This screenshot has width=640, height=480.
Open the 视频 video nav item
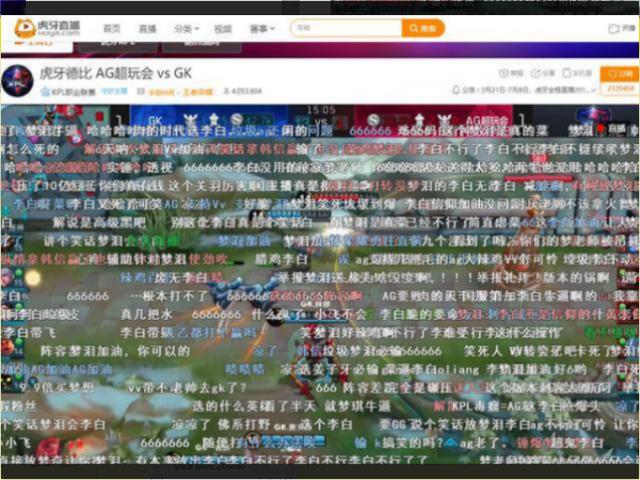(223, 29)
